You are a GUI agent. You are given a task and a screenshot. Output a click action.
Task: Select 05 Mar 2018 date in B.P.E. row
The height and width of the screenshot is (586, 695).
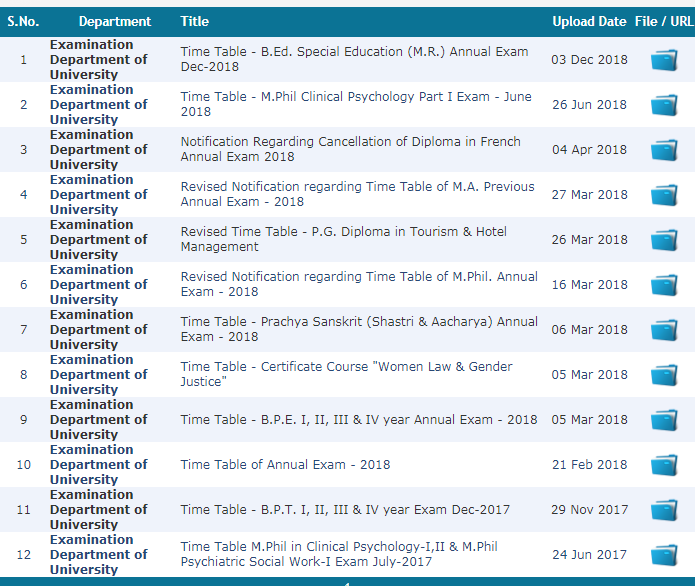pyautogui.click(x=589, y=420)
